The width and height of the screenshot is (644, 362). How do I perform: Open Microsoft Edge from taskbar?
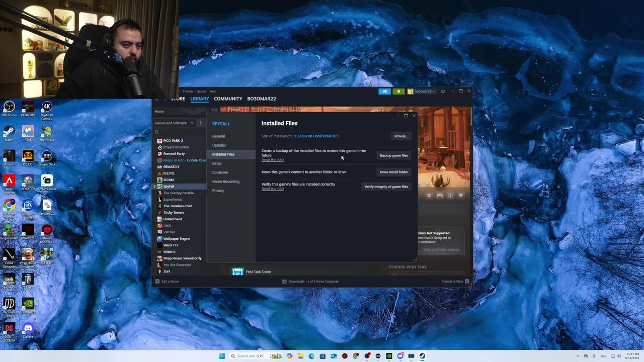311,356
